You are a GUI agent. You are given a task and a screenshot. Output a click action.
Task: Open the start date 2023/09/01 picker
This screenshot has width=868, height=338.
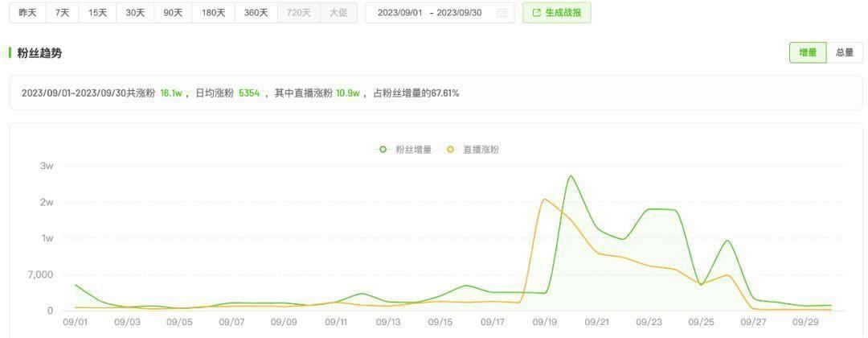(399, 13)
